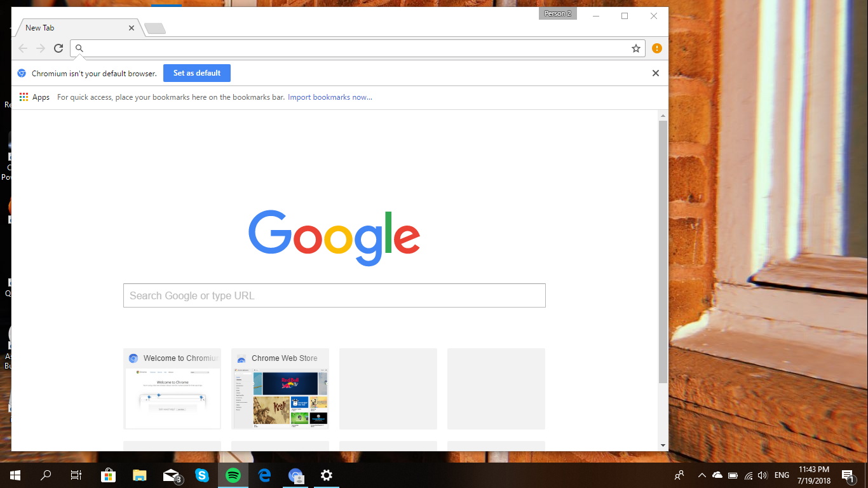
Task: Maximize the Chromium window
Action: (x=625, y=16)
